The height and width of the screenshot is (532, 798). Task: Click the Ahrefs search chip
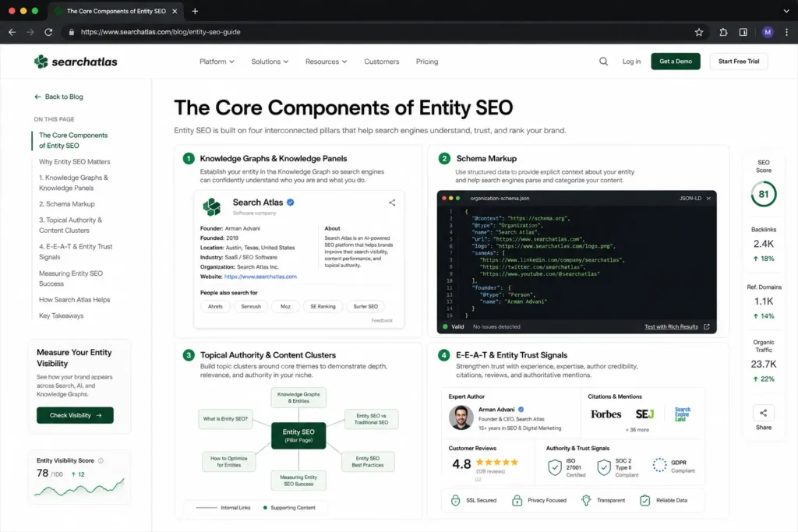tap(215, 306)
